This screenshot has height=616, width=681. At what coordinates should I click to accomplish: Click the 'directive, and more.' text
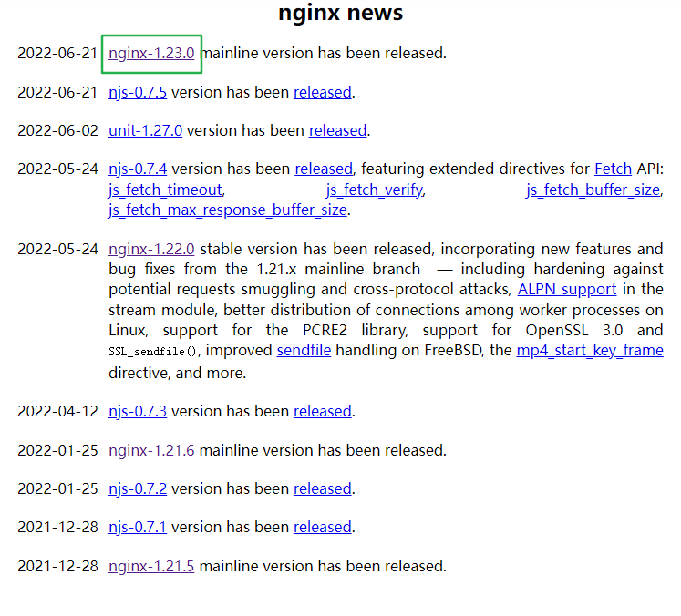click(177, 373)
